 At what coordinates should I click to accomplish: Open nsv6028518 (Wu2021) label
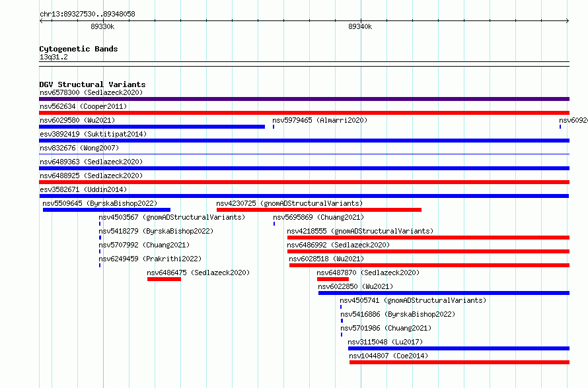(326, 259)
